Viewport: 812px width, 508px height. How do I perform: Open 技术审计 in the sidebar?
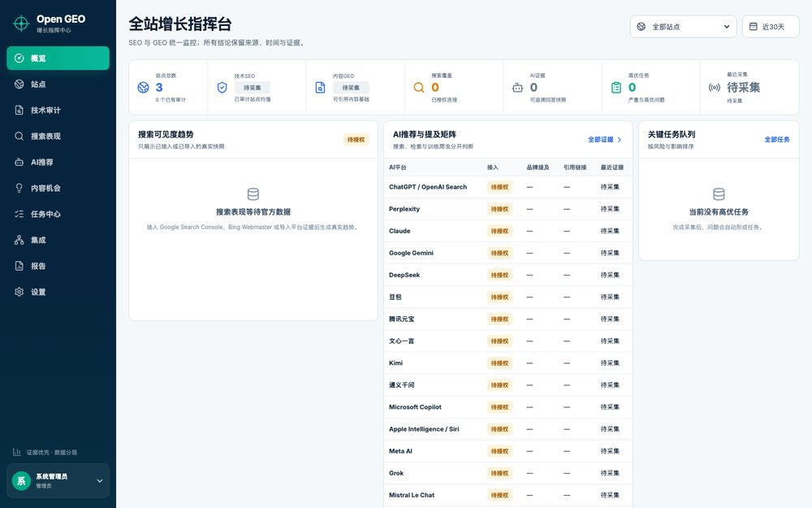pyautogui.click(x=58, y=110)
